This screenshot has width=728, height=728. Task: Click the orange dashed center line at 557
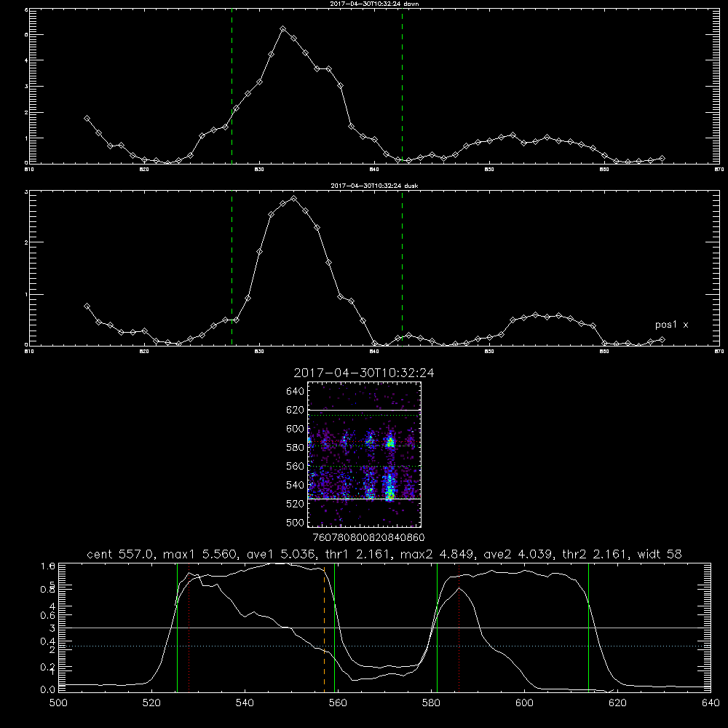(x=324, y=627)
